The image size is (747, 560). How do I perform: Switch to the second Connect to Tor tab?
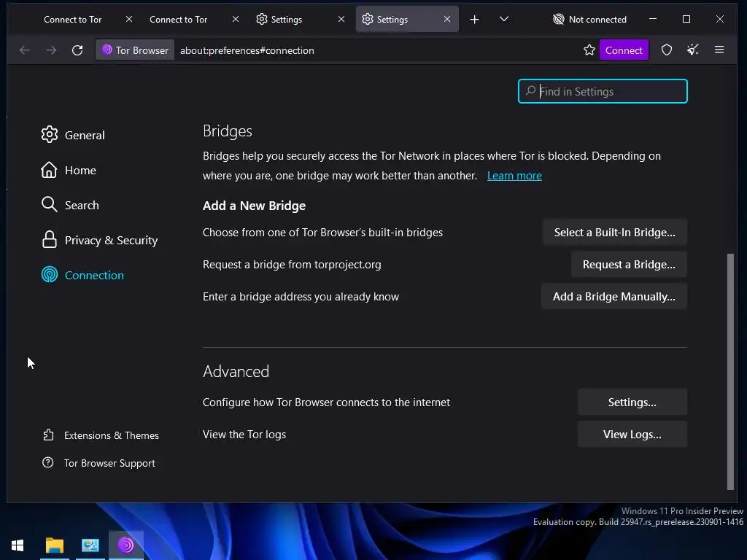[x=178, y=20]
